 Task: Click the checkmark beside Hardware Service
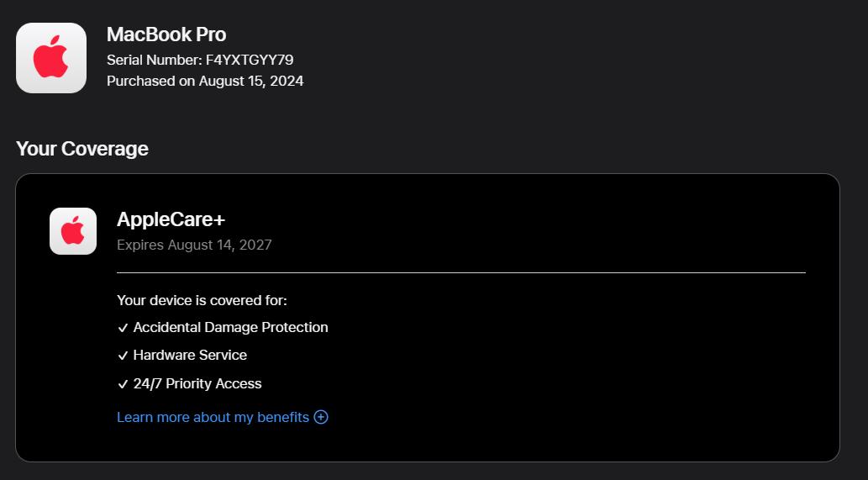123,356
